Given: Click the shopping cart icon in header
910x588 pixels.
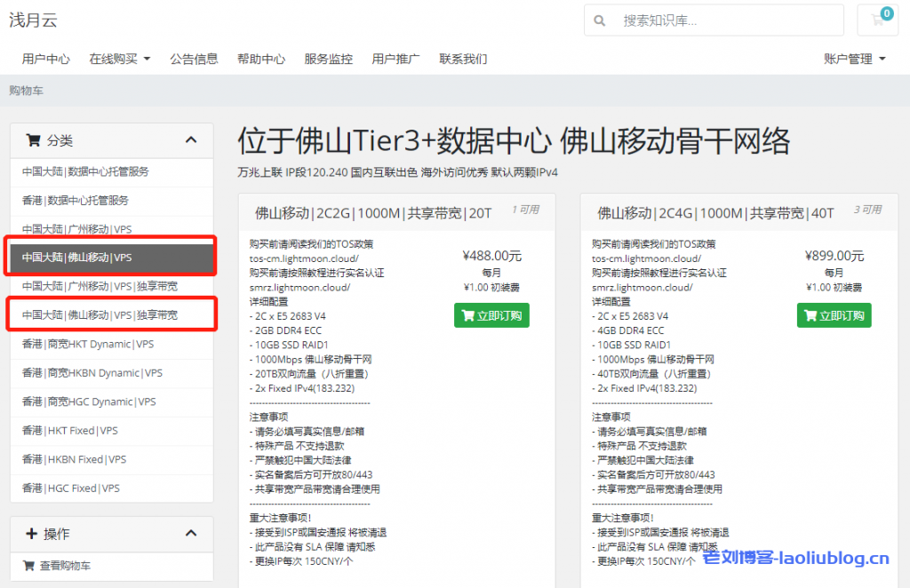Looking at the screenshot, I should (x=878, y=20).
